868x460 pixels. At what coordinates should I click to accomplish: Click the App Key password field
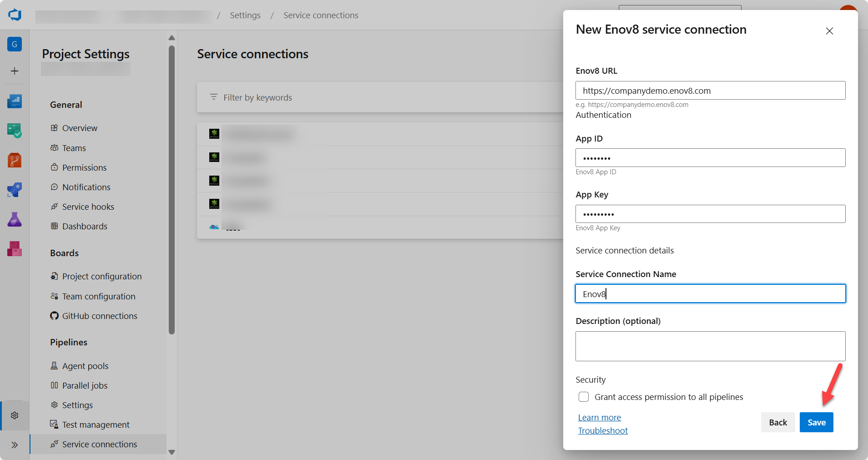point(710,214)
